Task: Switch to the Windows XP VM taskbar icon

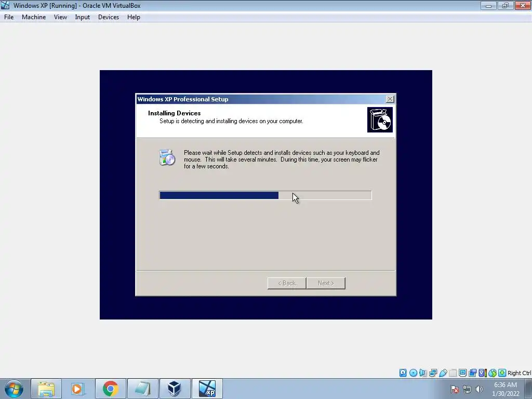Action: tap(207, 389)
